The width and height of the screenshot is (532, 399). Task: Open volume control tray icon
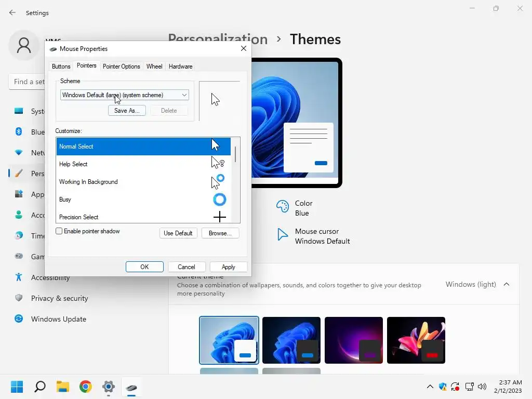coord(482,387)
